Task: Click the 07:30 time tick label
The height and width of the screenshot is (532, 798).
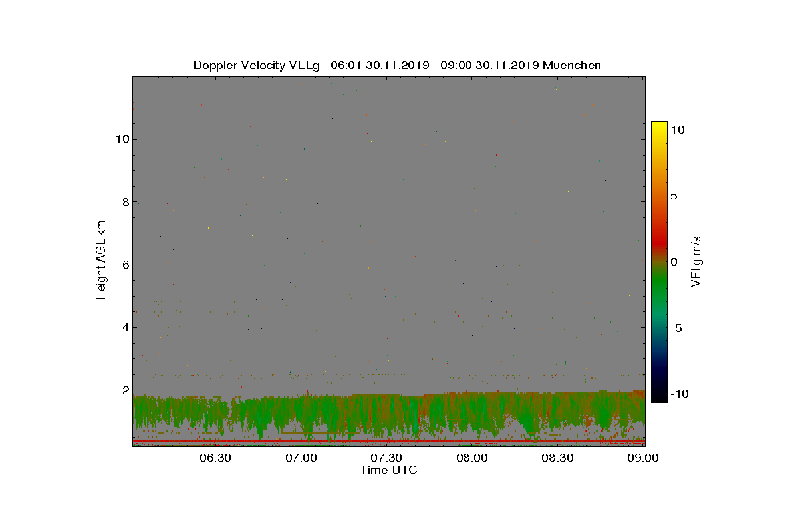Action: pos(386,458)
